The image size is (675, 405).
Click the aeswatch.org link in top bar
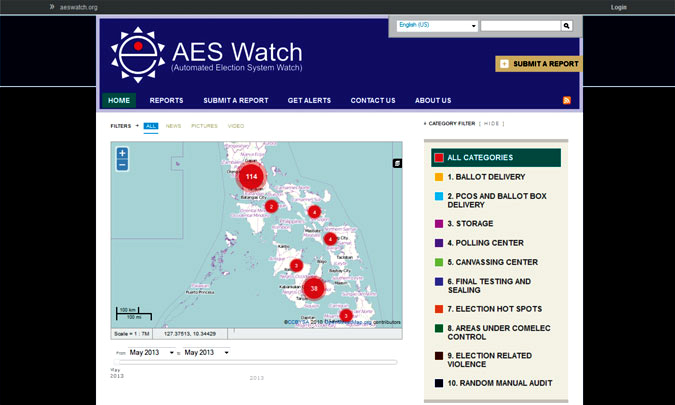coord(78,7)
